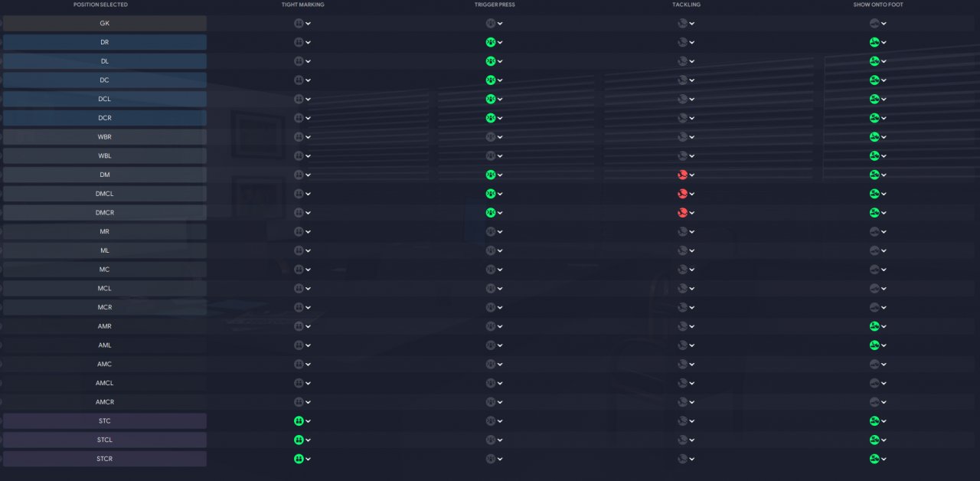This screenshot has height=481, width=980.
Task: Click the red tackling icon for DM
Action: point(682,175)
